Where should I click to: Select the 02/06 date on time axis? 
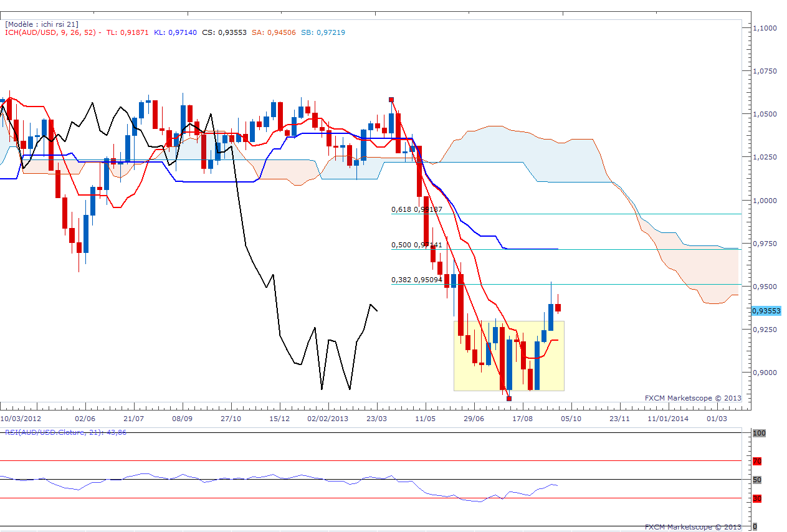85,419
